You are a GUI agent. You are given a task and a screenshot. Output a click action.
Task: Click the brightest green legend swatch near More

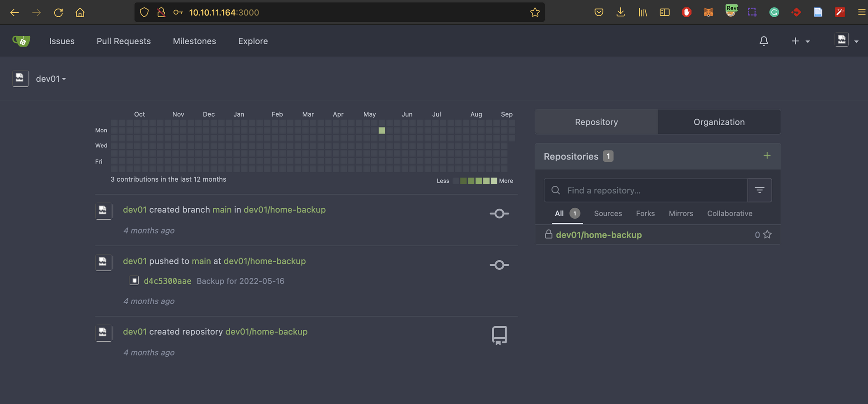coord(494,181)
